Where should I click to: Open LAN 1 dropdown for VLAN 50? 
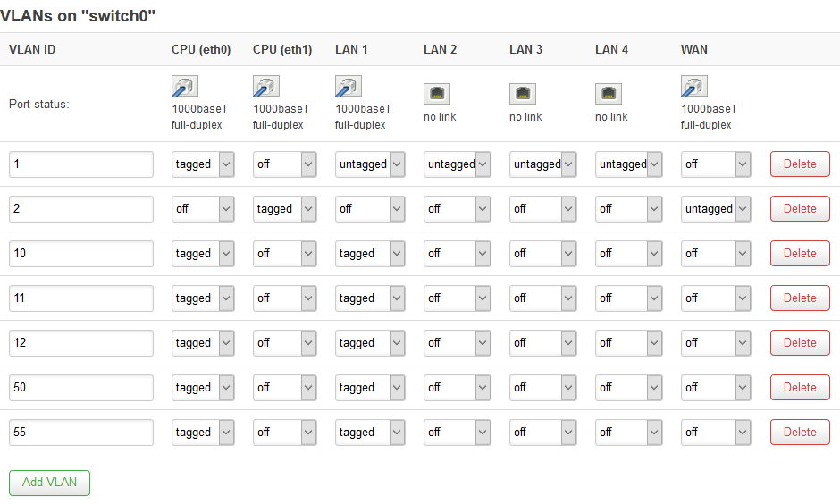pos(370,388)
